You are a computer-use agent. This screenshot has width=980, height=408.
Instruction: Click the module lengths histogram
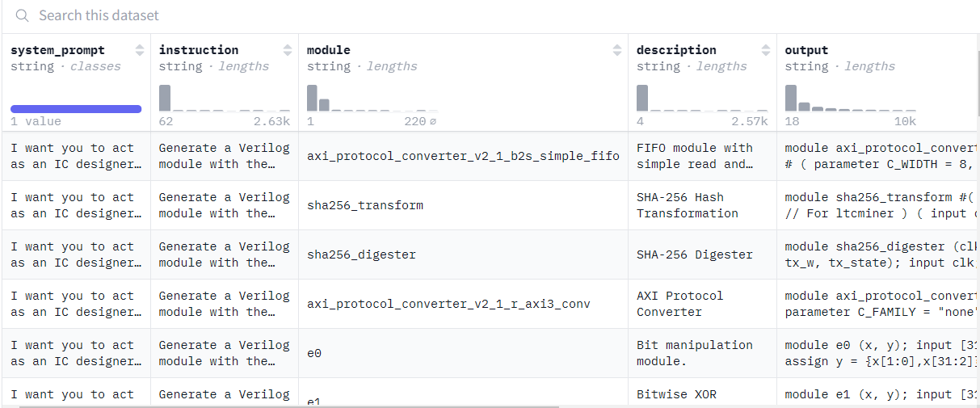coord(372,98)
